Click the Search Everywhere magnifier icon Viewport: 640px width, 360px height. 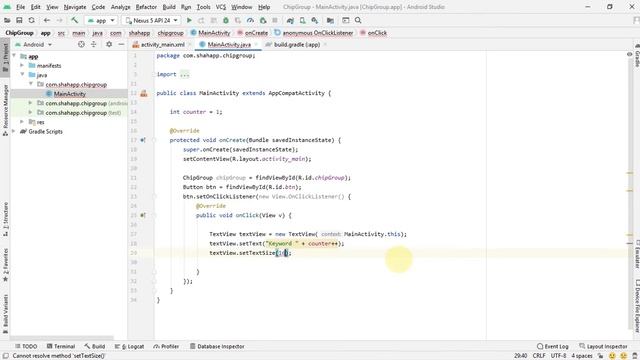click(x=358, y=20)
